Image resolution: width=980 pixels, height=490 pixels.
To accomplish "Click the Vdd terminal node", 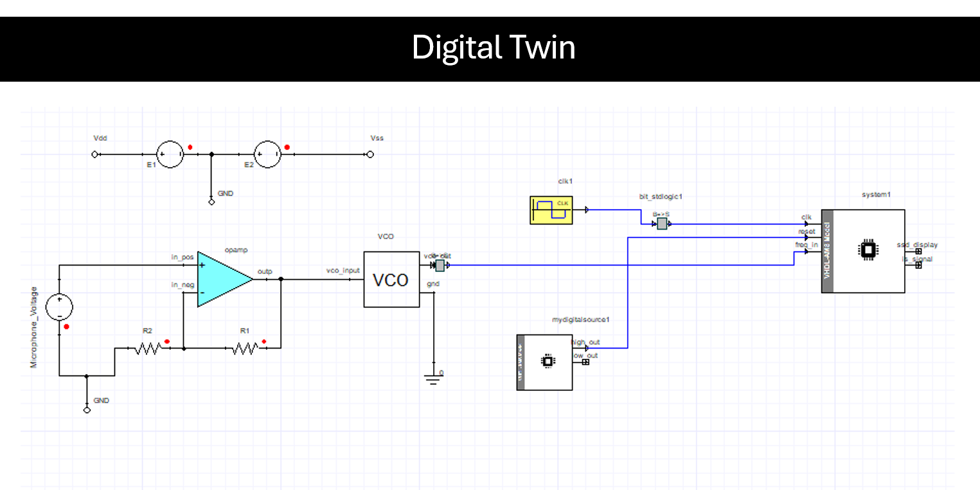I will (95, 154).
